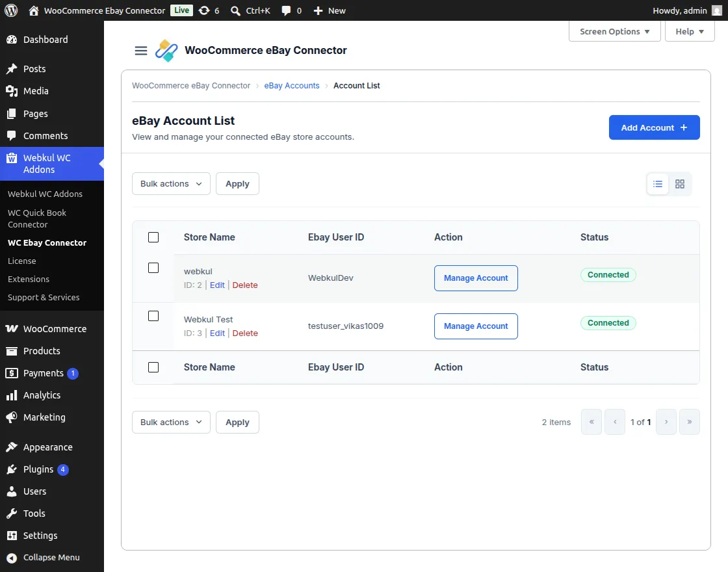
Task: Check the select-all box in table footer
Action: coord(153,367)
